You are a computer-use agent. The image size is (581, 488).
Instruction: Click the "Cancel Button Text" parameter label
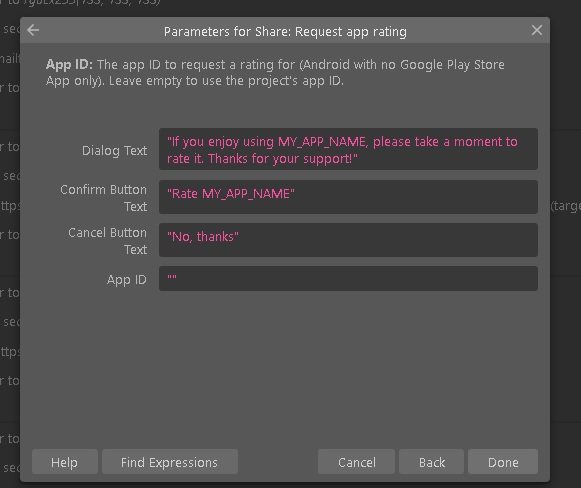tap(107, 241)
